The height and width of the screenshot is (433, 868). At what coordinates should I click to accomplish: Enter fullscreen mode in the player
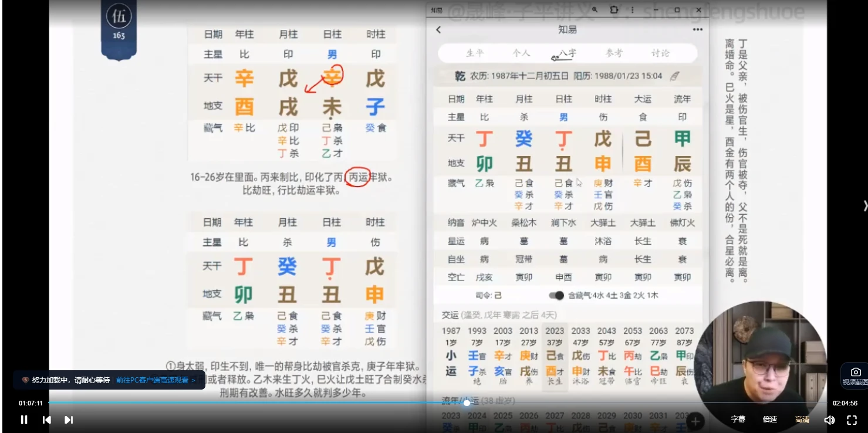[x=852, y=420]
